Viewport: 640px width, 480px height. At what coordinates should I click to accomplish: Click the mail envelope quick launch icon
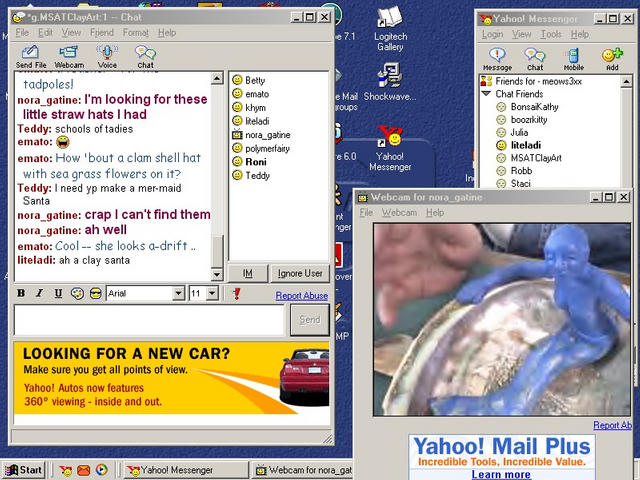click(x=84, y=470)
